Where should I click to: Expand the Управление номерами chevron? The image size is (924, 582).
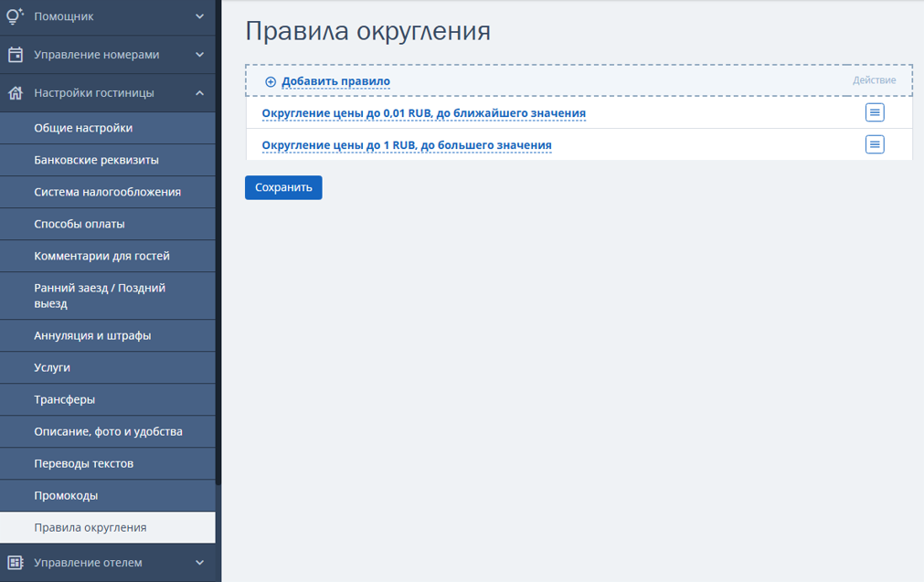[200, 55]
